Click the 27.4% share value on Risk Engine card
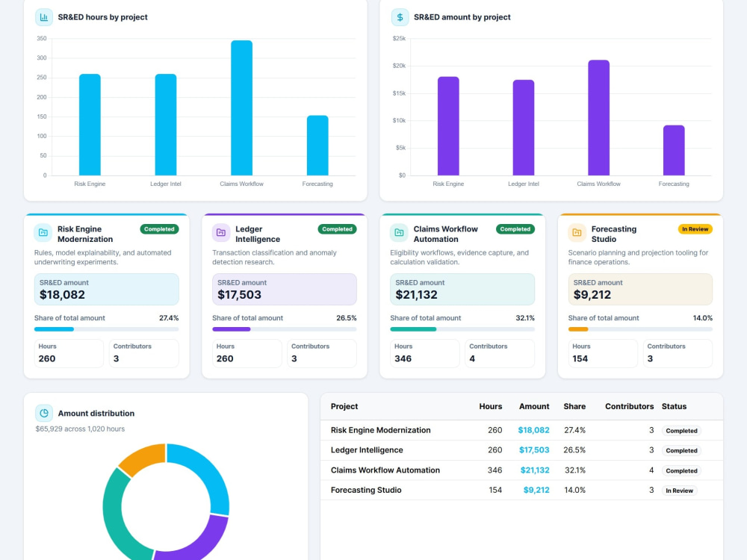747x560 pixels. [169, 317]
